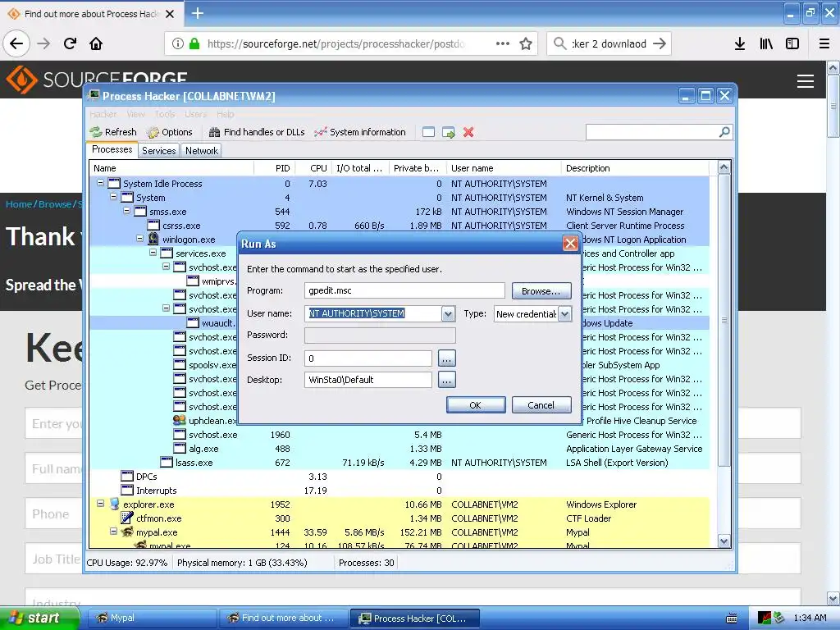Open Find handles or DLLs
This screenshot has height=630, width=840.
257,132
